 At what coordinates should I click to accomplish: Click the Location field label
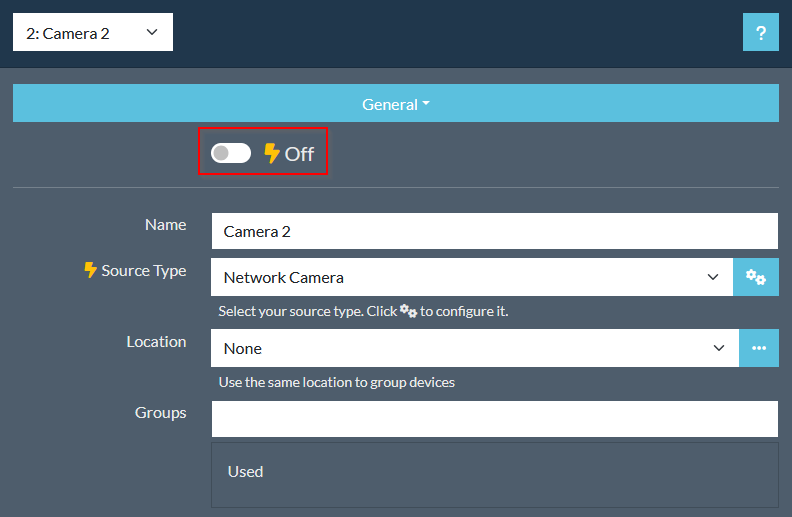156,342
